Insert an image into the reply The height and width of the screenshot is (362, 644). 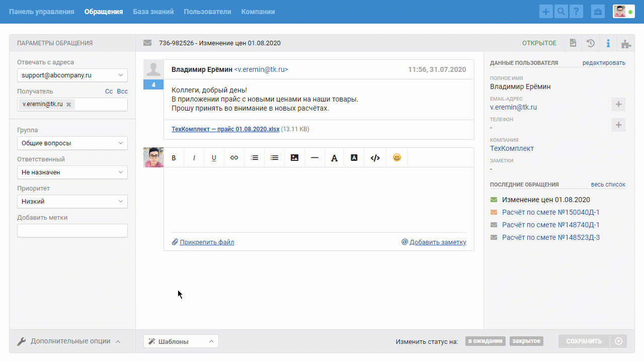coord(295,157)
